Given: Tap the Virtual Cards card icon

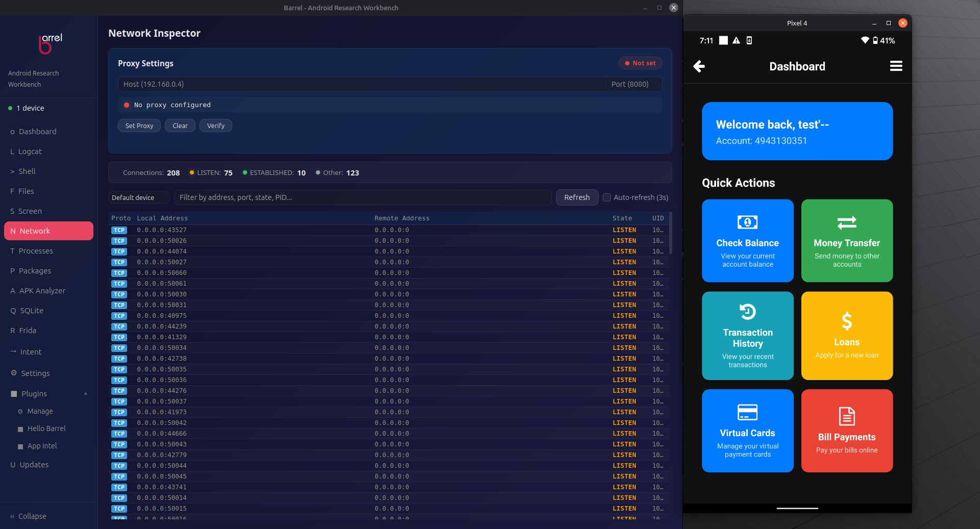Looking at the screenshot, I should pyautogui.click(x=747, y=412).
